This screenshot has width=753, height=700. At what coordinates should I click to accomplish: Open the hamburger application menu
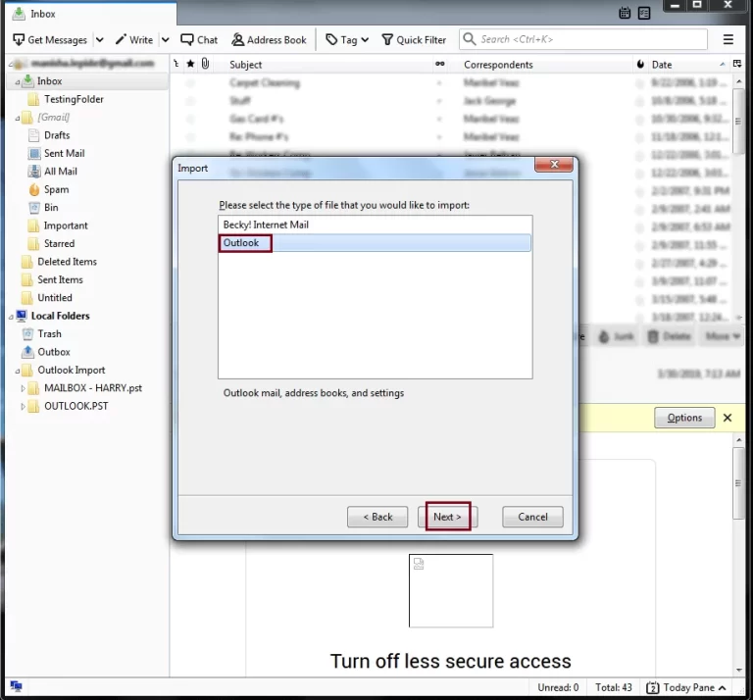tap(728, 39)
